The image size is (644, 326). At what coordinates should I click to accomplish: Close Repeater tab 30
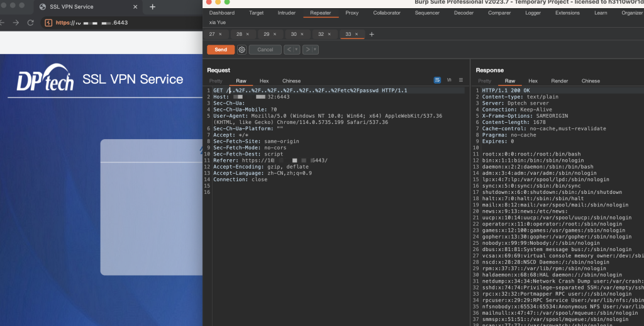click(303, 34)
